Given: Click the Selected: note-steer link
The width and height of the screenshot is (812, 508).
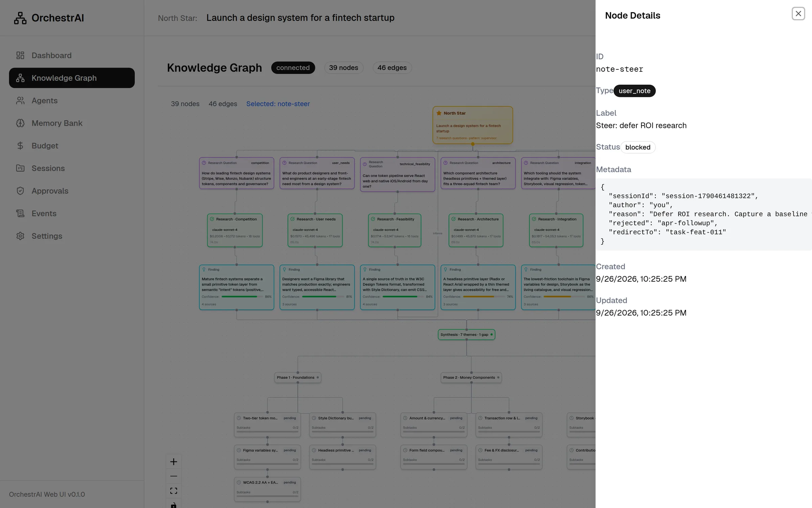Looking at the screenshot, I should (278, 104).
